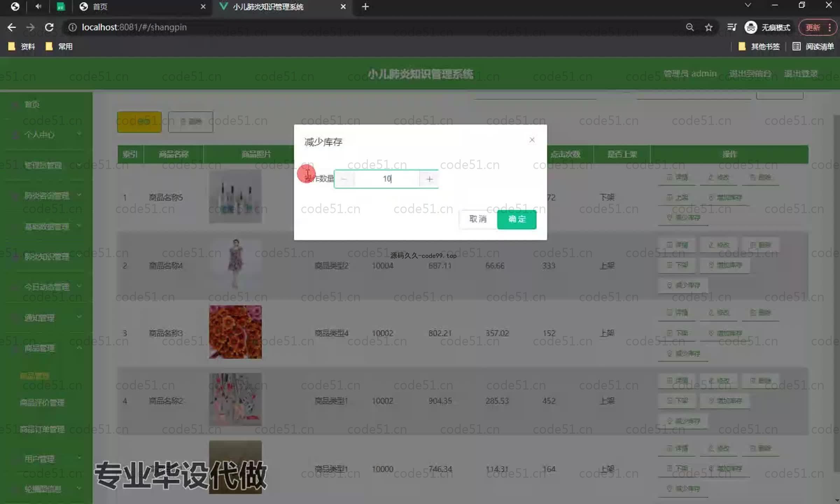Viewport: 840px width, 504px height.
Task: View site information icon in address bar
Action: tap(72, 27)
